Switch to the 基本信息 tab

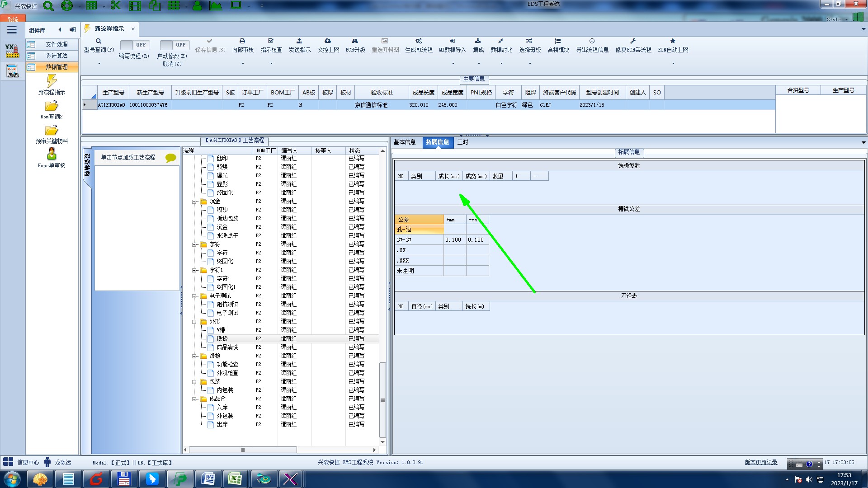coord(405,142)
